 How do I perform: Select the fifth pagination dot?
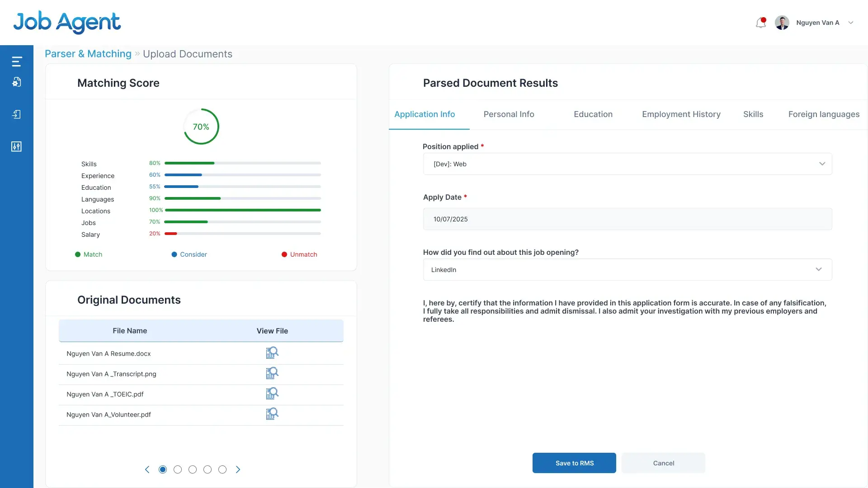222,469
